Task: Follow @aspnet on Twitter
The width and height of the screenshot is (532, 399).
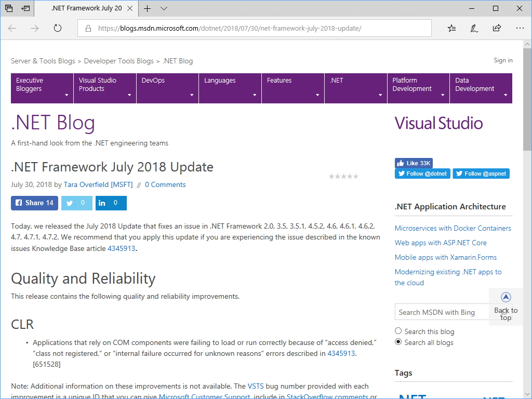Action: 481,174
